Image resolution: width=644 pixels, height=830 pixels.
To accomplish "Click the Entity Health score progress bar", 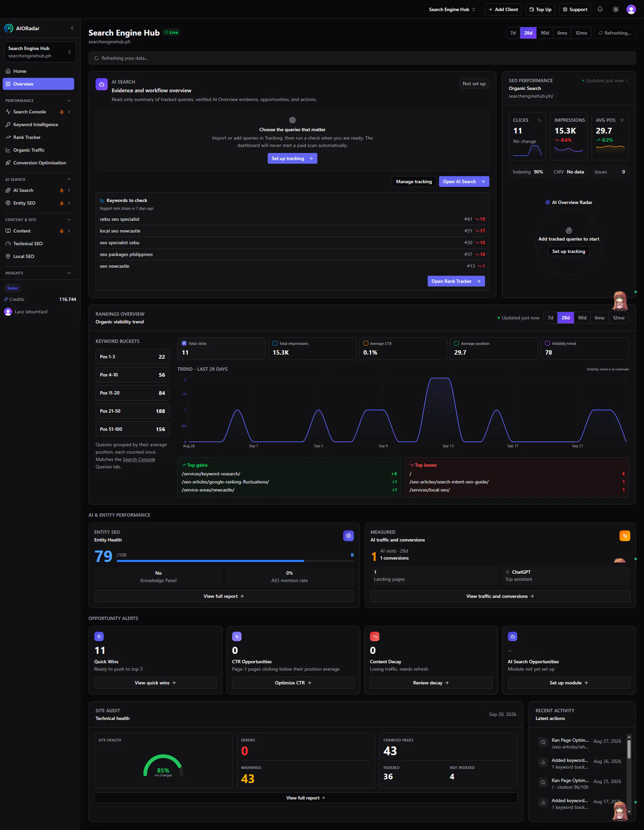I will (x=235, y=561).
